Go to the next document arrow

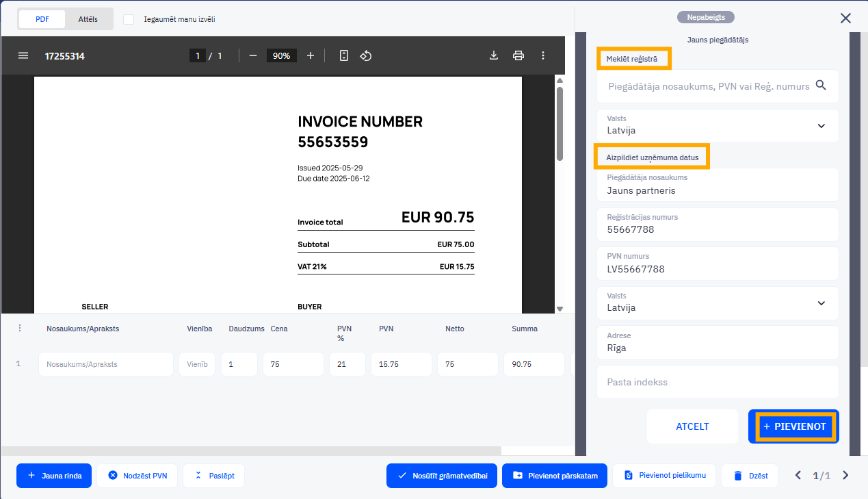pyautogui.click(x=845, y=476)
